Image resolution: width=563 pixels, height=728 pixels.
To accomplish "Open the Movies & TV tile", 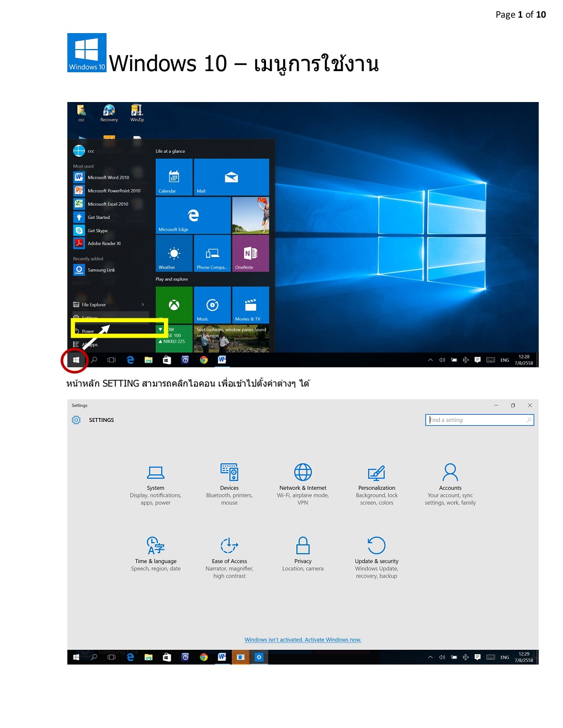I will pos(251,305).
